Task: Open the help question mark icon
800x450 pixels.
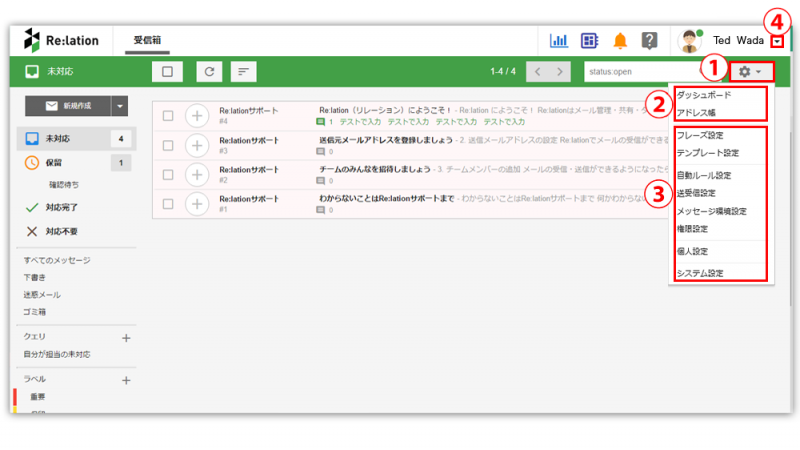Action: (649, 41)
